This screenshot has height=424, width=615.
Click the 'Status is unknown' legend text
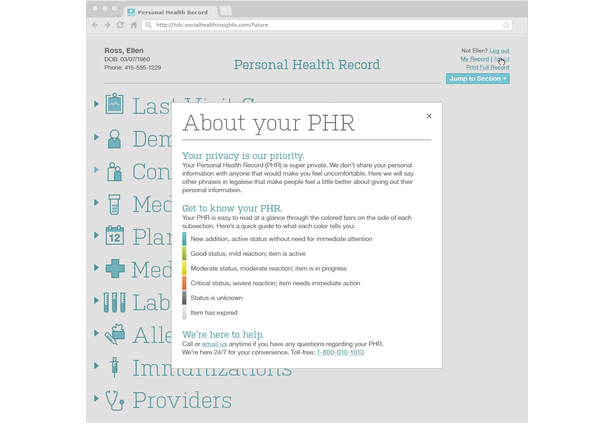tap(217, 298)
